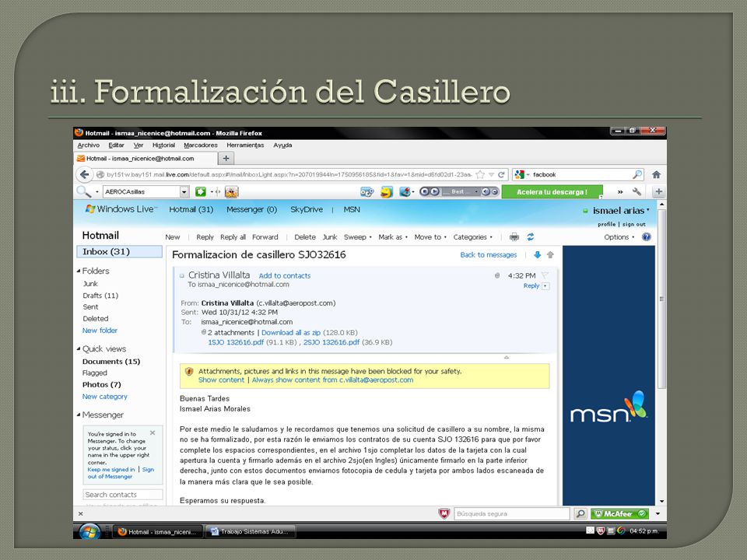Image resolution: width=747 pixels, height=560 pixels.
Task: Close the bottom add-on bar with X
Action: 80,514
